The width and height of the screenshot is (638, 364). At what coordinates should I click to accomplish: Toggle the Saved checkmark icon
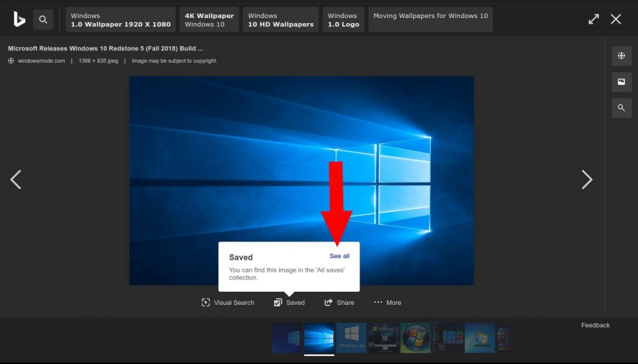coord(278,302)
